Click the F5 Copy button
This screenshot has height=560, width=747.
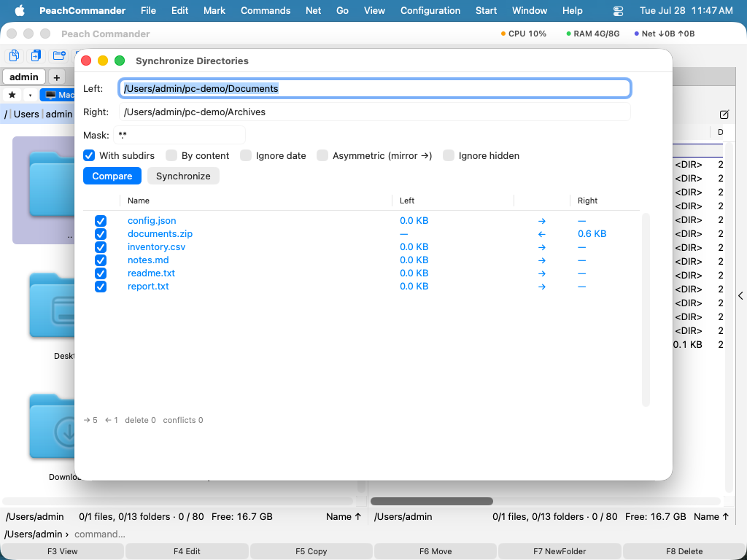(311, 551)
